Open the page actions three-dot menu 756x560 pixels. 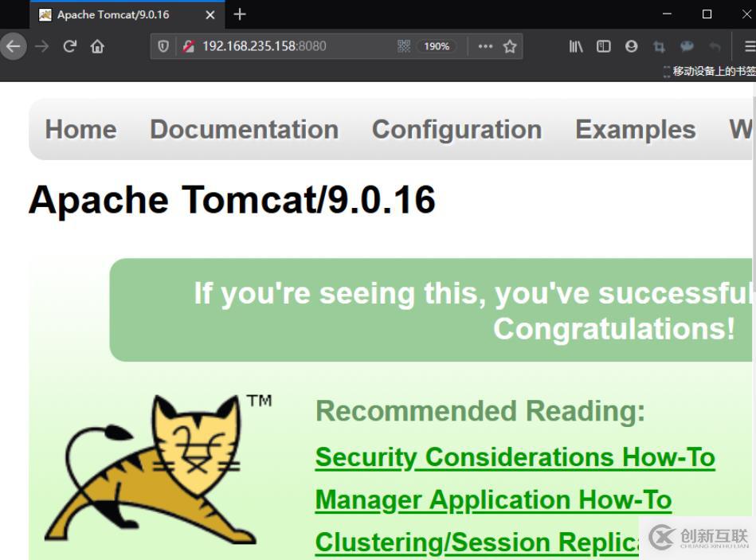pos(485,46)
